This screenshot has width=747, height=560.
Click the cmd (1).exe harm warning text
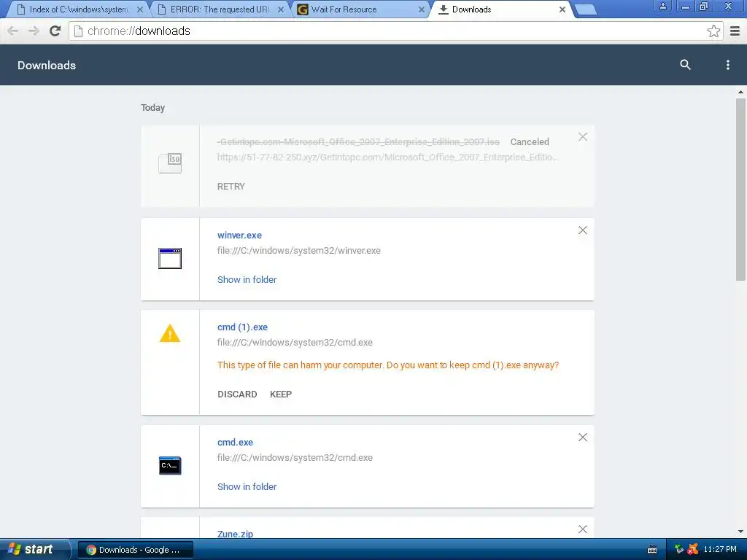pyautogui.click(x=388, y=365)
